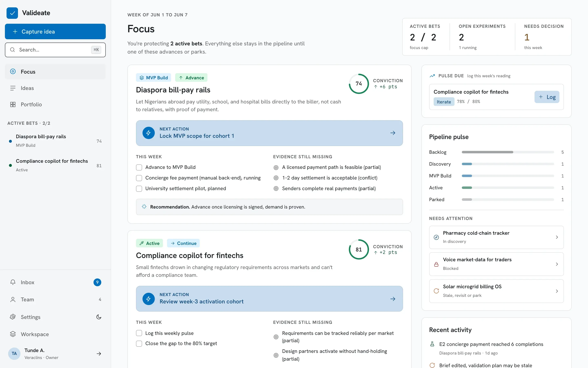The width and height of the screenshot is (588, 368).
Task: Click the Backlog pipeline progress bar
Action: pos(508,152)
